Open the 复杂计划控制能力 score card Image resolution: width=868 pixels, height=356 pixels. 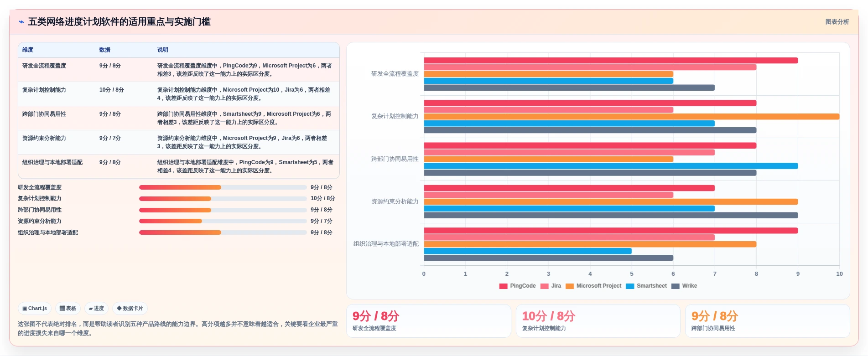click(598, 321)
